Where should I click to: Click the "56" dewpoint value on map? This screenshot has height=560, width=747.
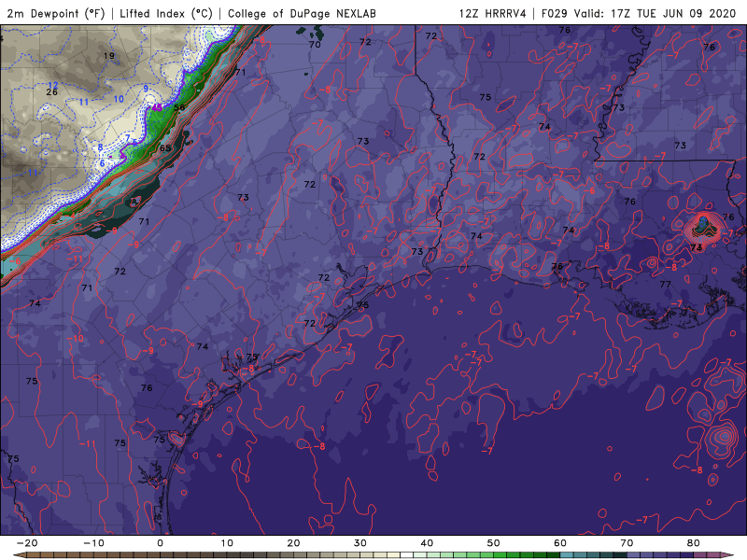pos(179,107)
